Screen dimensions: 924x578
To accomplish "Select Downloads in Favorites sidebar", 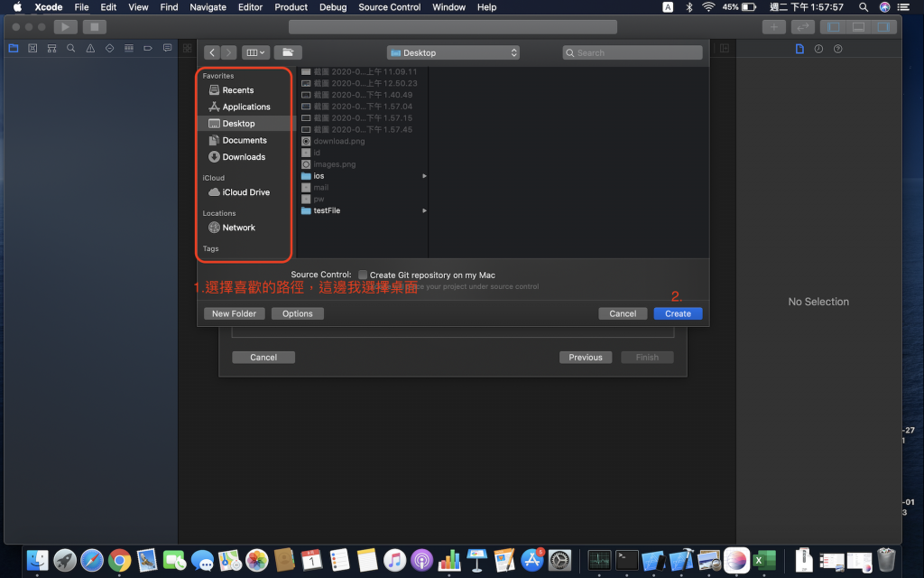I will 244,157.
